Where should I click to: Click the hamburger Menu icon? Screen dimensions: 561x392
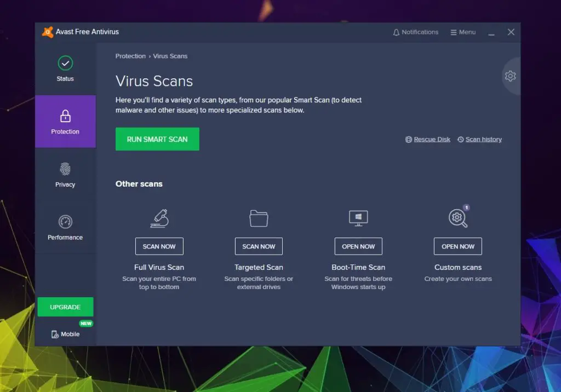click(453, 32)
